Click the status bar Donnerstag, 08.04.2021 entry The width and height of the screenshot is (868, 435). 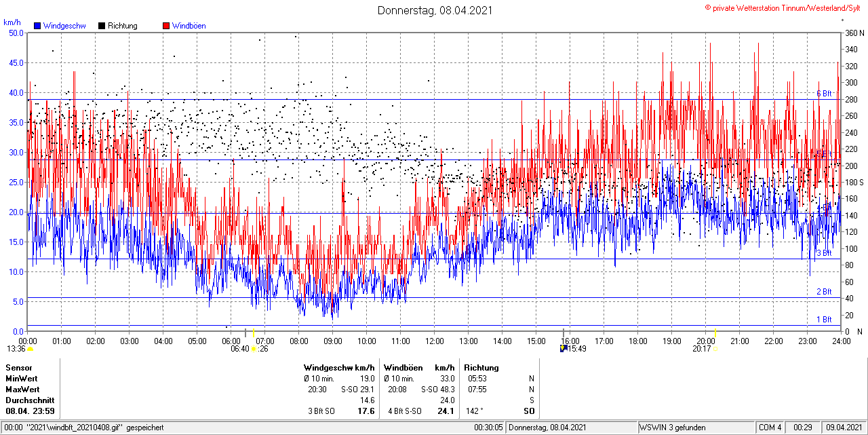[x=548, y=428]
